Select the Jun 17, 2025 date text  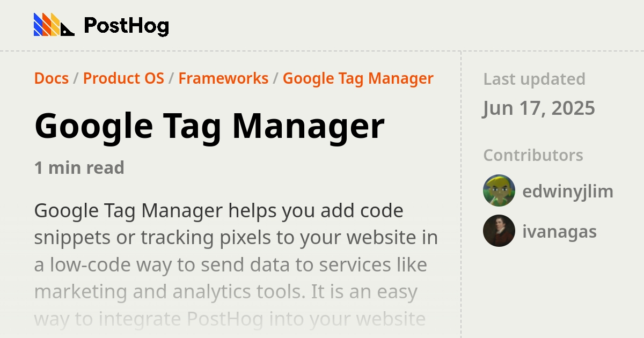click(x=539, y=108)
